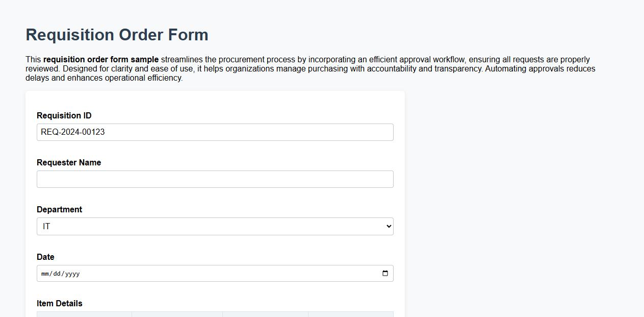Expand the Department select showing IT
The width and height of the screenshot is (644, 317).
(214, 226)
